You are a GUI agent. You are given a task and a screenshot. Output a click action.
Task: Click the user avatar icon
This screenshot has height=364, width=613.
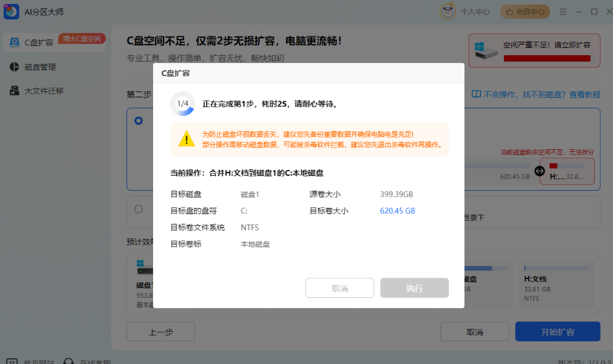448,12
